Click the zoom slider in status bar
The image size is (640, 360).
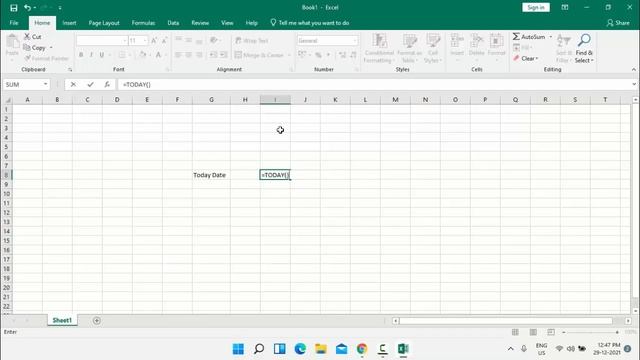(x=591, y=332)
